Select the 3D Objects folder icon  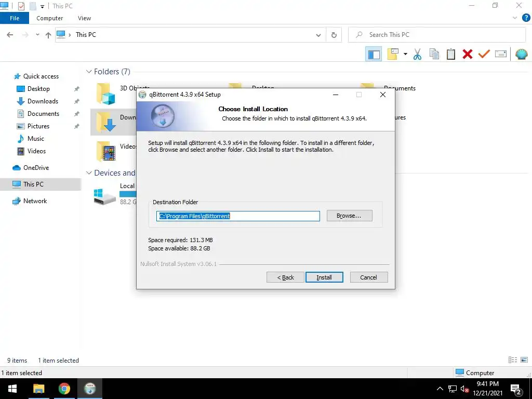pos(106,94)
